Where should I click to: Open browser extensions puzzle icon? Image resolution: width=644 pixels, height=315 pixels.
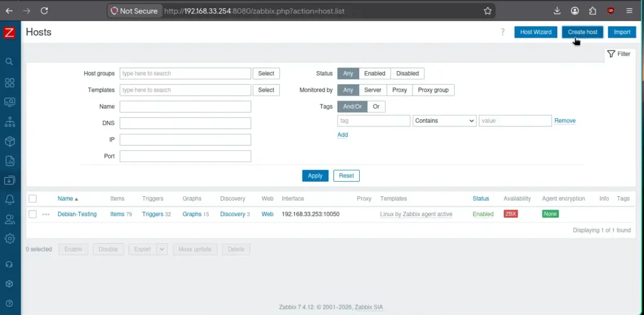(x=592, y=11)
